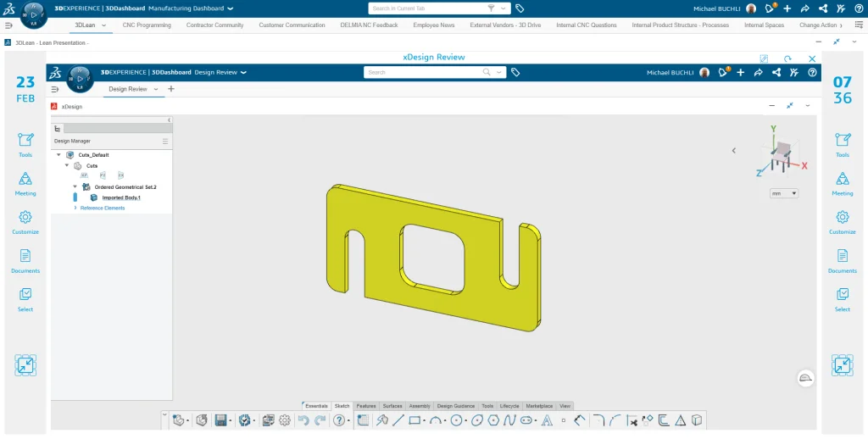
Task: Open Meeting in left 3DLean sidebar
Action: (25, 182)
